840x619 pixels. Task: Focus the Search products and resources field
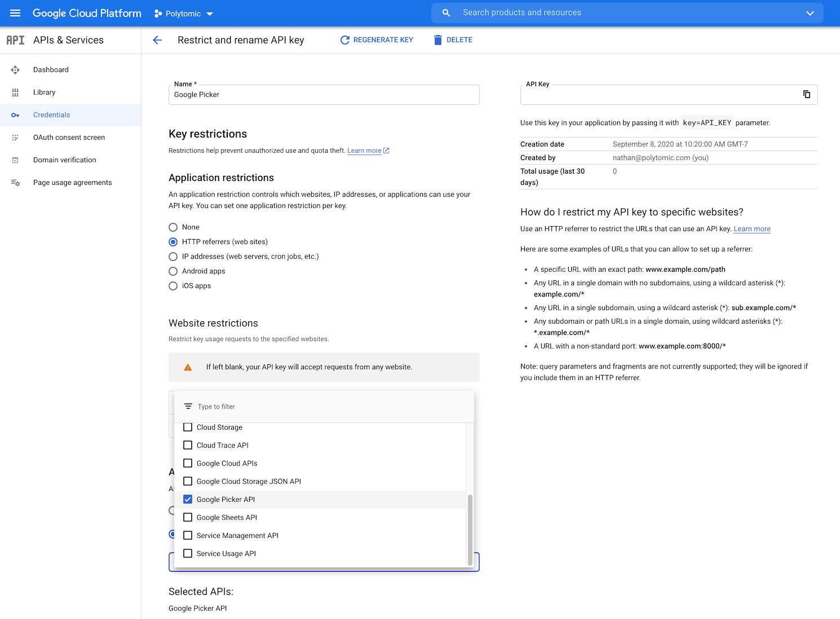tap(627, 12)
